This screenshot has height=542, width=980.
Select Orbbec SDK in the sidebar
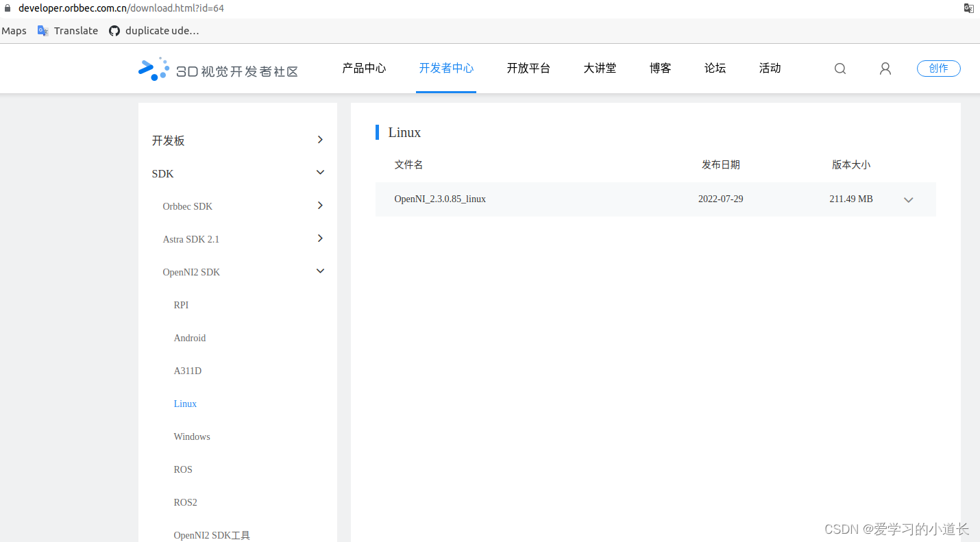pyautogui.click(x=187, y=206)
